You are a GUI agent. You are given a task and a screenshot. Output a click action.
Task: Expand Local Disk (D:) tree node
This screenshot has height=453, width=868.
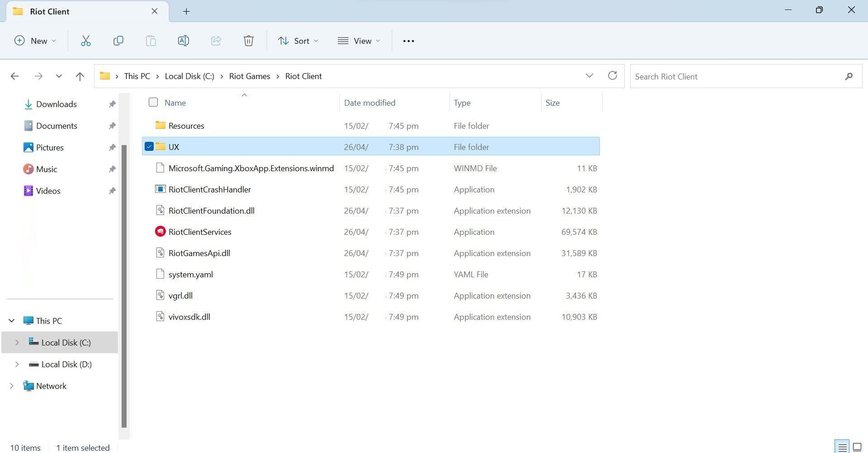tap(17, 364)
